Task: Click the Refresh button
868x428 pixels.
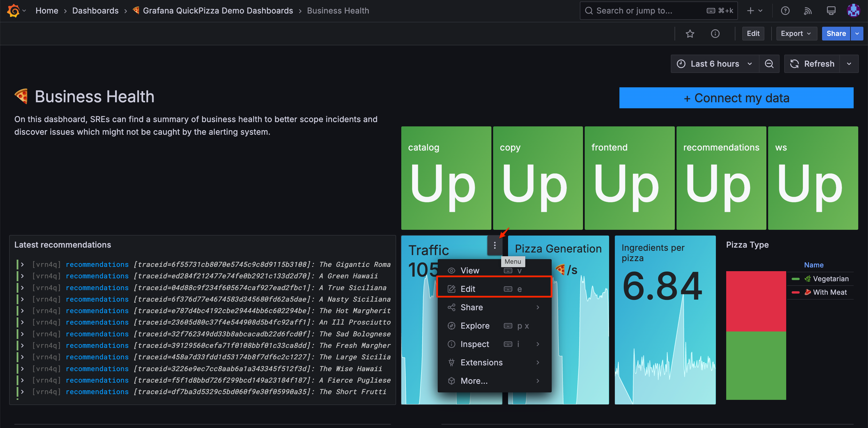Action: (x=812, y=64)
